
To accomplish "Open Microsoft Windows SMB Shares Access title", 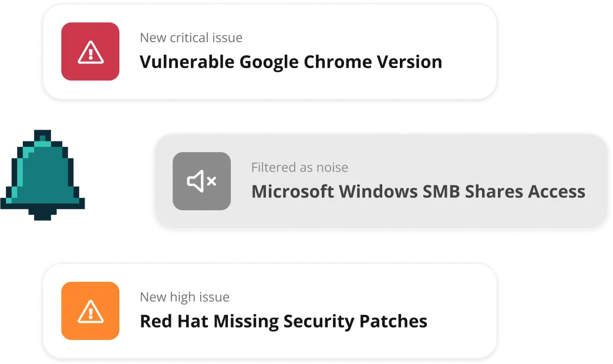I will point(418,191).
